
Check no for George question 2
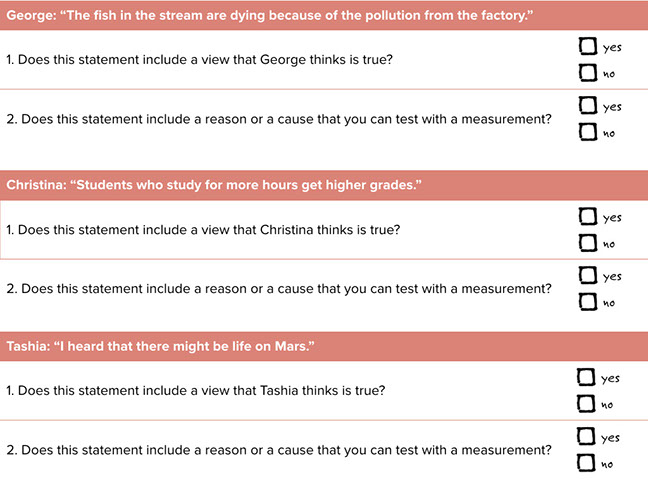[x=588, y=132]
